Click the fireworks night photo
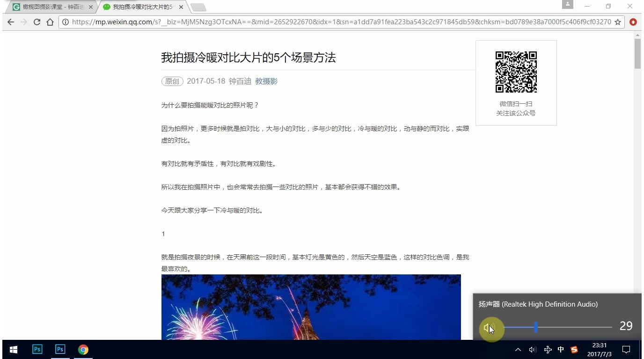 [311, 307]
